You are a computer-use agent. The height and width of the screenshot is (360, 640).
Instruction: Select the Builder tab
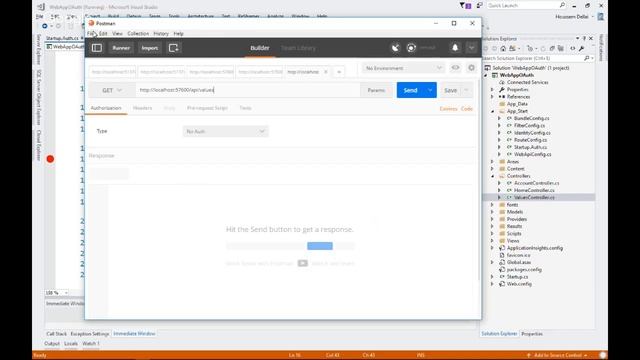(x=260, y=48)
